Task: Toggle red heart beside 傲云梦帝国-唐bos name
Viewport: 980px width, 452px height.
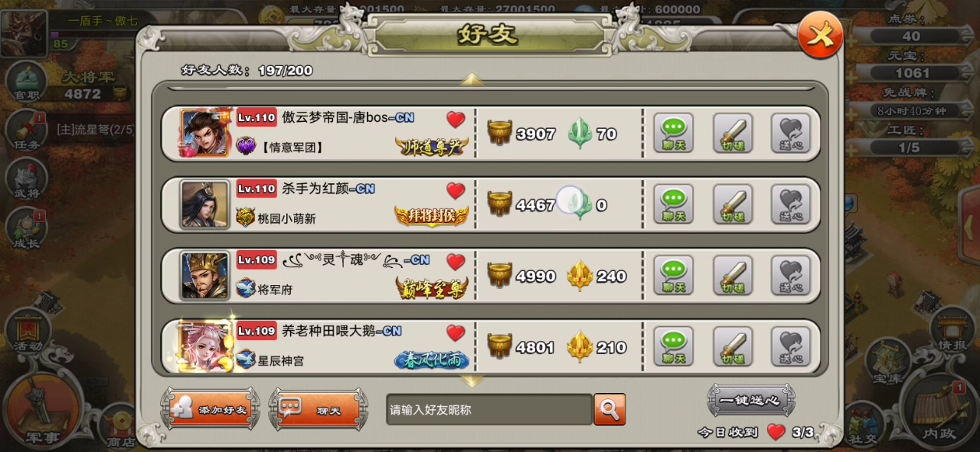Action: (x=456, y=120)
